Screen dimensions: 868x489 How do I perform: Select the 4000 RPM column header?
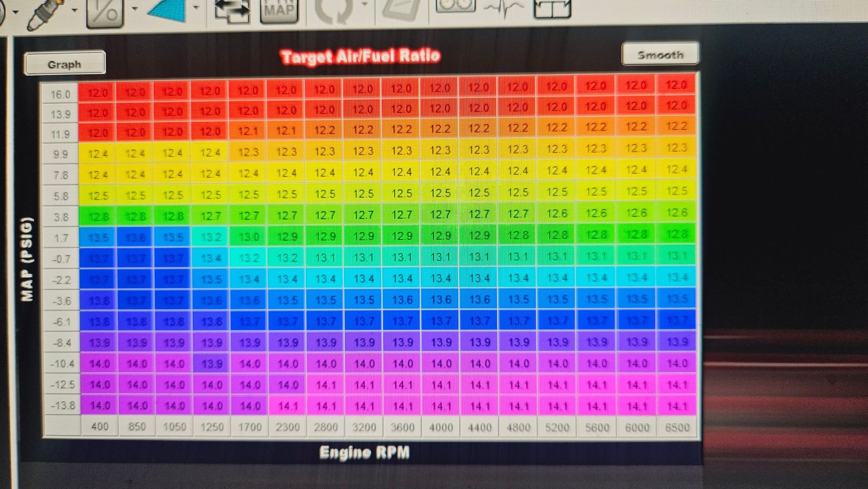441,427
